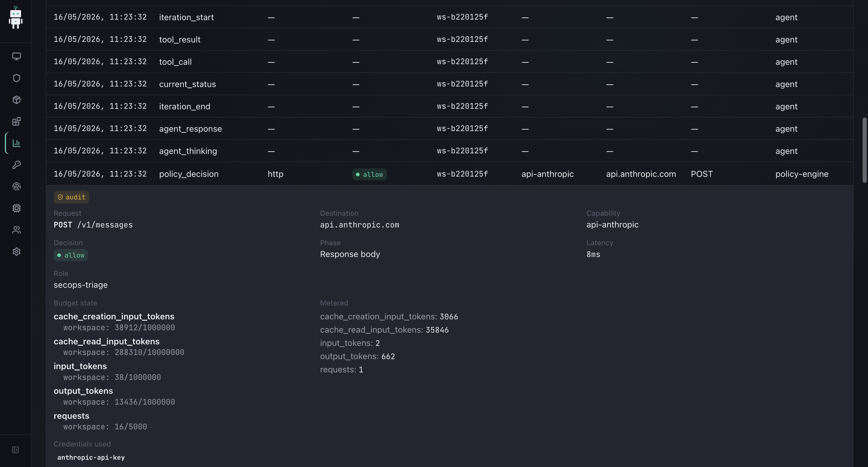Click the 8ms latency value
Screen dimensions: 868x467
593,254
